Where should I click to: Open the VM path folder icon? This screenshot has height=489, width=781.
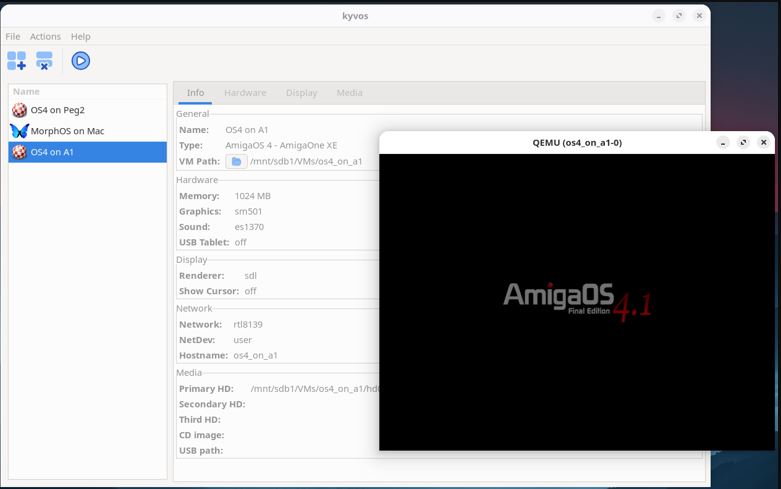(x=236, y=161)
